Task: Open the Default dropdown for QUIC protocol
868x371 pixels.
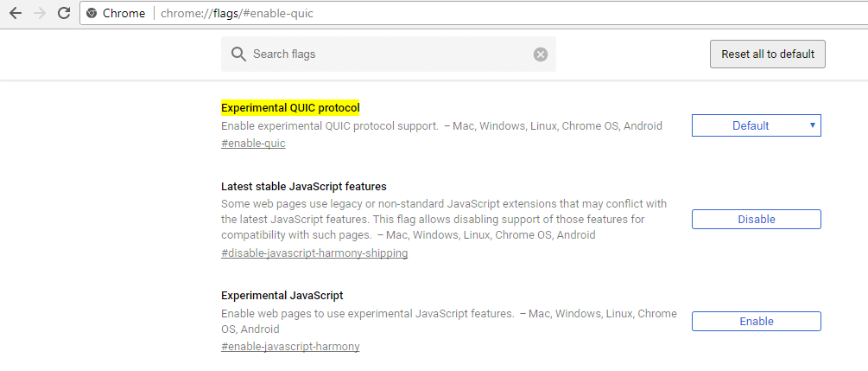Action: [x=756, y=125]
